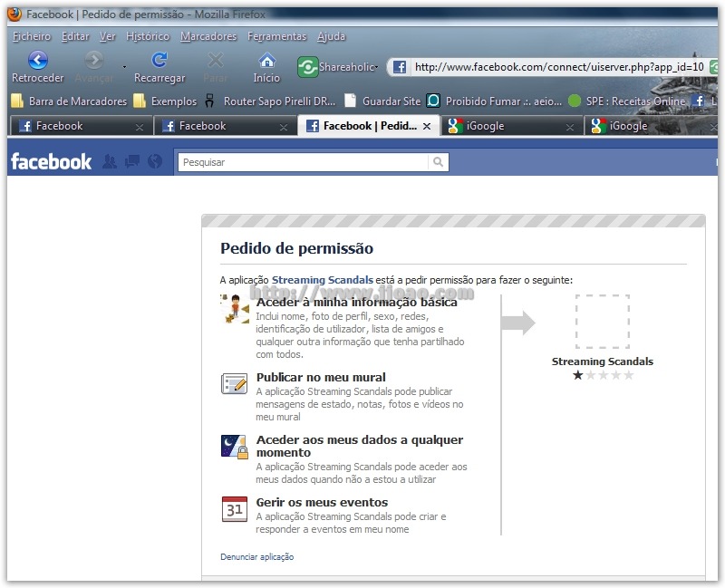Open the Marcadores menu

[208, 36]
